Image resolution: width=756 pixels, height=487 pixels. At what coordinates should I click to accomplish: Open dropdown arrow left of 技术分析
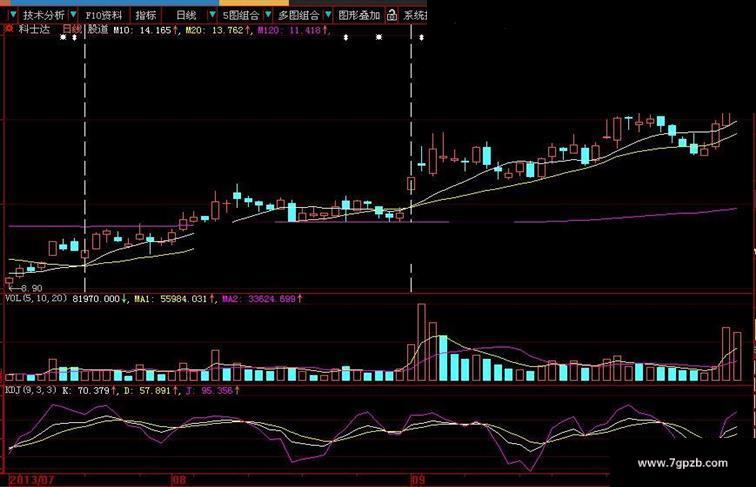(x=13, y=15)
